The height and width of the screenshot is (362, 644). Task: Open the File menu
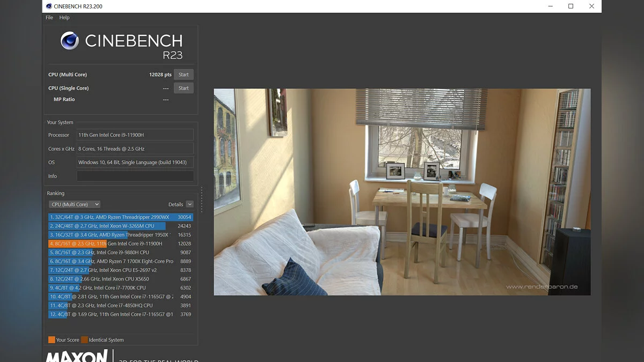[x=49, y=18]
